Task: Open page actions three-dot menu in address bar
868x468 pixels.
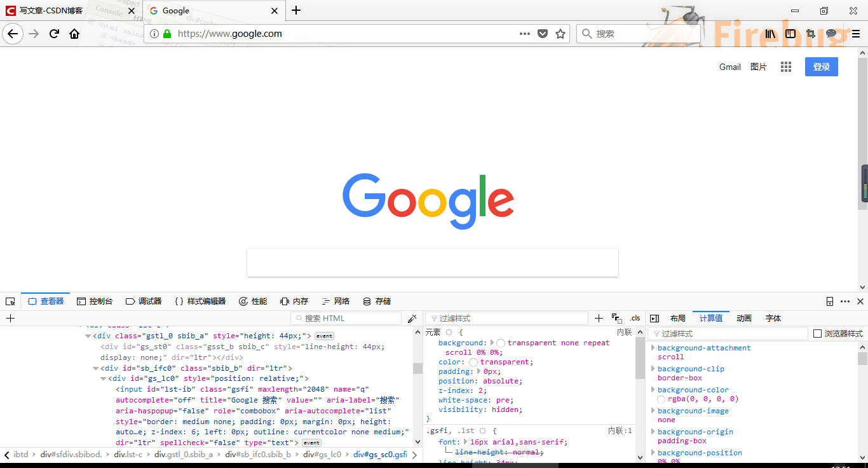Action: point(525,34)
